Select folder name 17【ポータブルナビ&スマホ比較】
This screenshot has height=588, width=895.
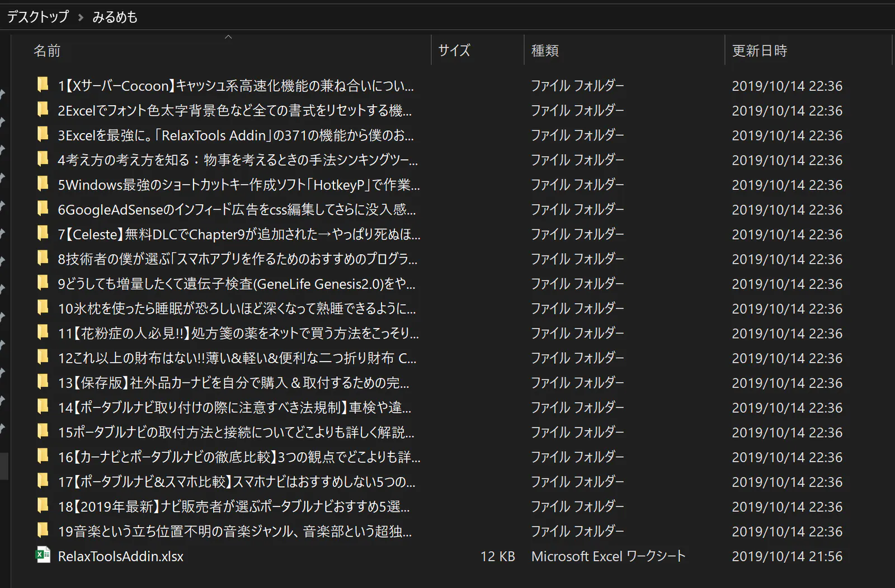237,481
